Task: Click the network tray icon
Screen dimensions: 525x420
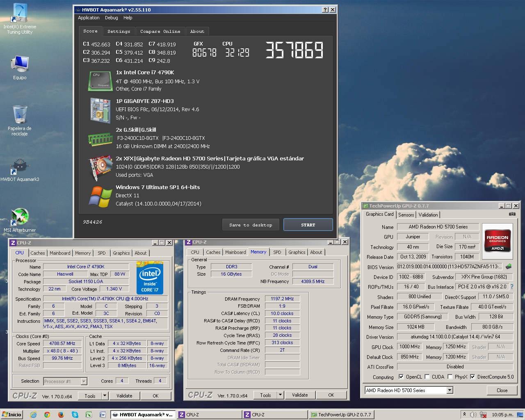Action: pyautogui.click(x=483, y=415)
